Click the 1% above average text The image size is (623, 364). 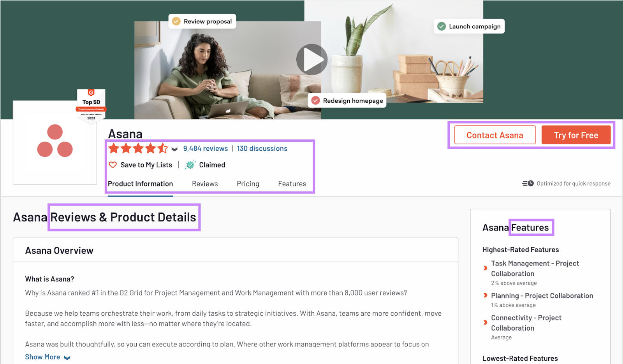(513, 305)
